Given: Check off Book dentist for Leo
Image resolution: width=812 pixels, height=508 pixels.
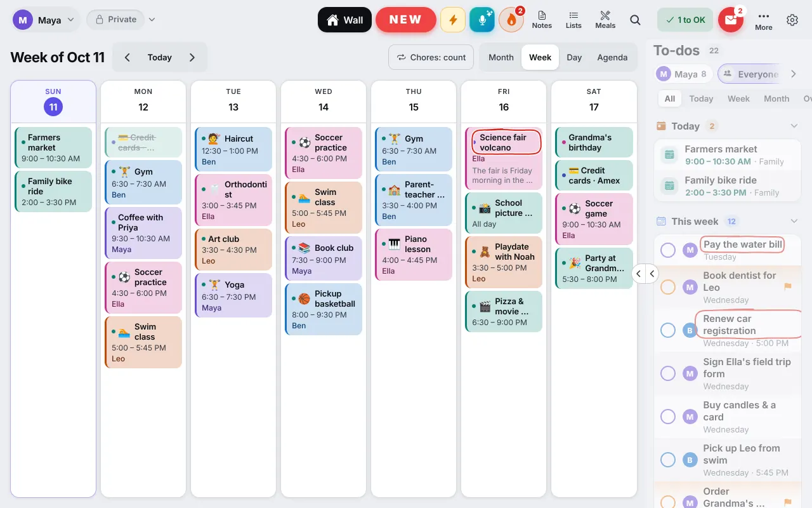Looking at the screenshot, I should (x=668, y=287).
